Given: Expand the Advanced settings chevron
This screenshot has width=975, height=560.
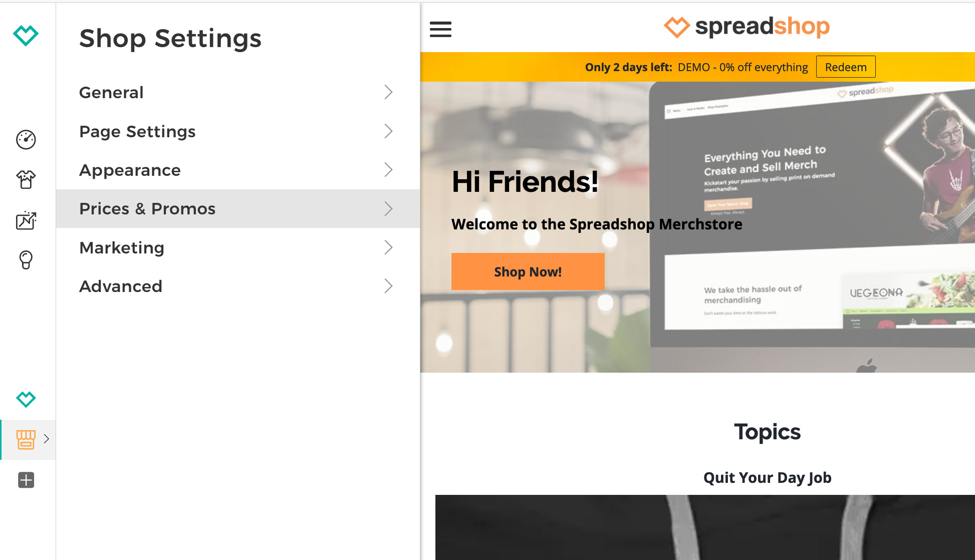Looking at the screenshot, I should pos(388,286).
